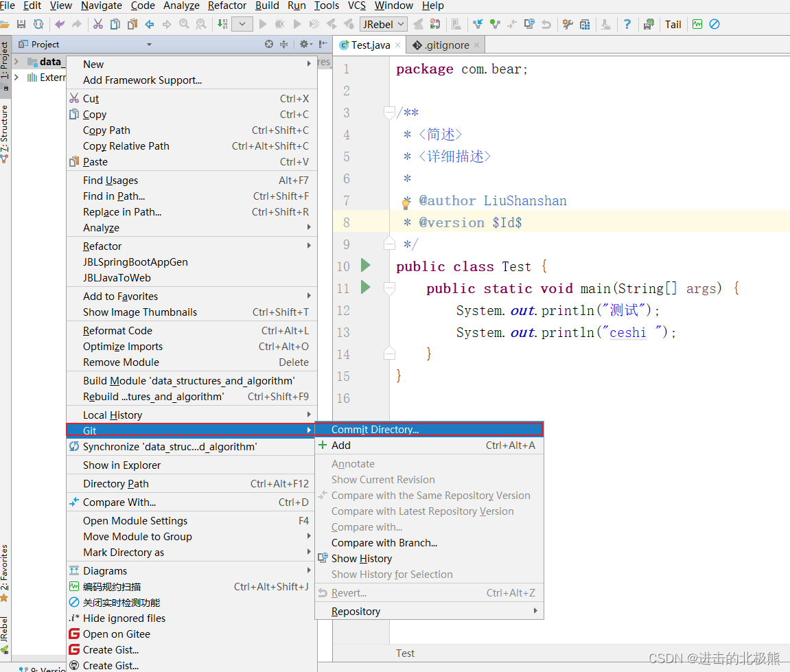Click the hide Project panel icon
This screenshot has height=672, width=790.
pos(323,45)
